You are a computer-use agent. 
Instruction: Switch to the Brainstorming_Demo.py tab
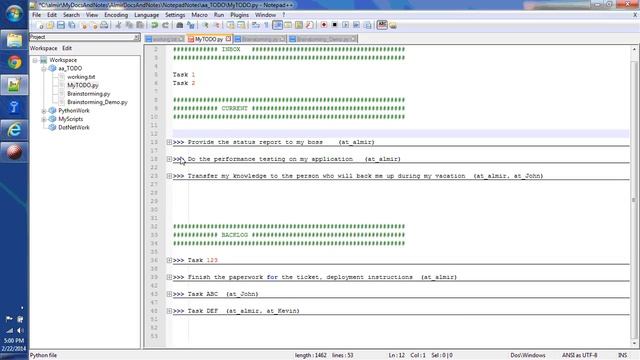pyautogui.click(x=322, y=39)
